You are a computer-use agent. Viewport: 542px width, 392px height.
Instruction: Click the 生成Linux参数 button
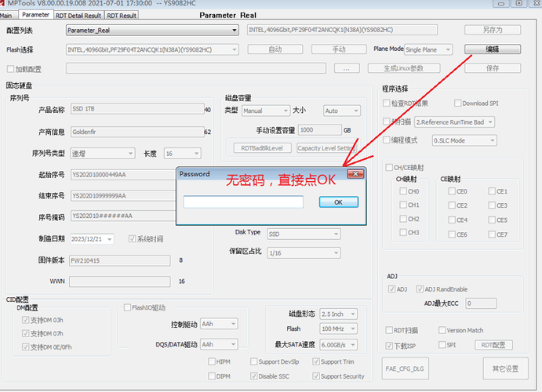(404, 68)
